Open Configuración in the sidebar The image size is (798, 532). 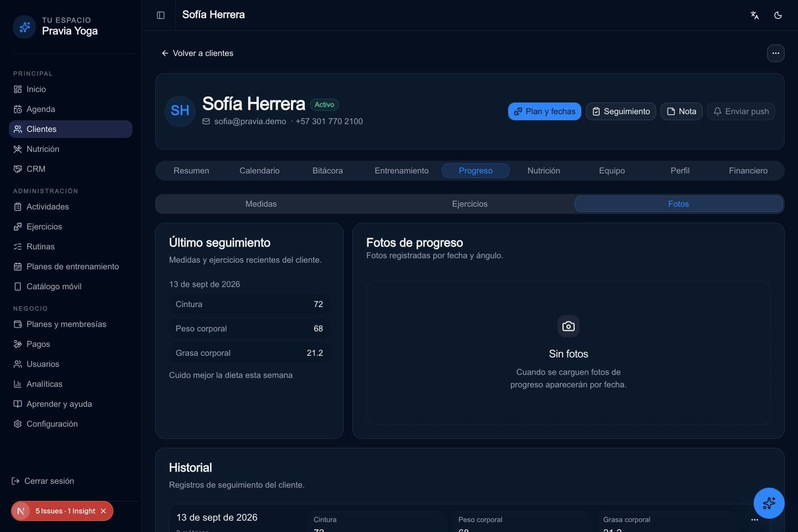pos(70,424)
